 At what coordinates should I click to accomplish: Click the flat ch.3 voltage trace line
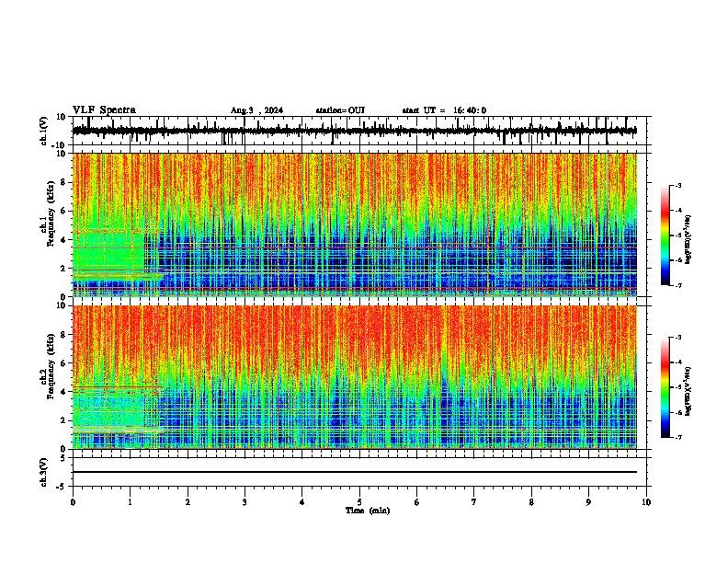pyautogui.click(x=354, y=472)
